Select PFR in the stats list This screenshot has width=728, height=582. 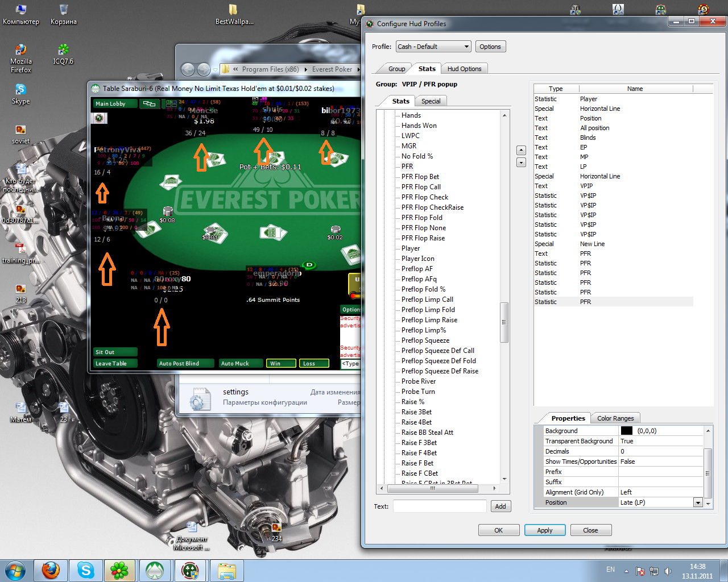tap(407, 167)
